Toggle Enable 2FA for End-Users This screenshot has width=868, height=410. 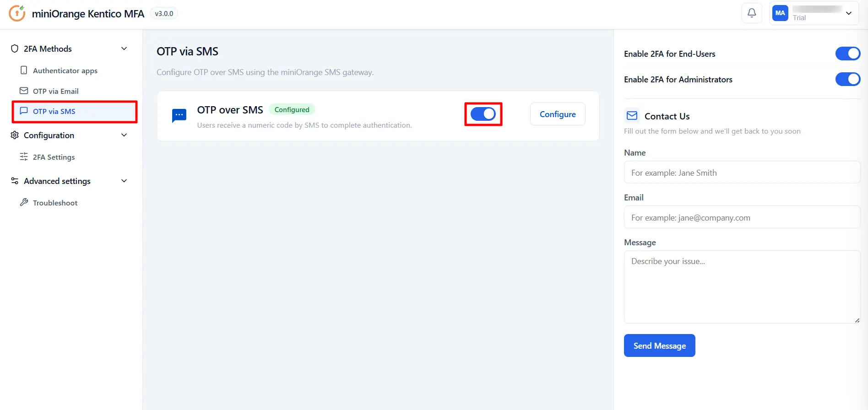[848, 54]
